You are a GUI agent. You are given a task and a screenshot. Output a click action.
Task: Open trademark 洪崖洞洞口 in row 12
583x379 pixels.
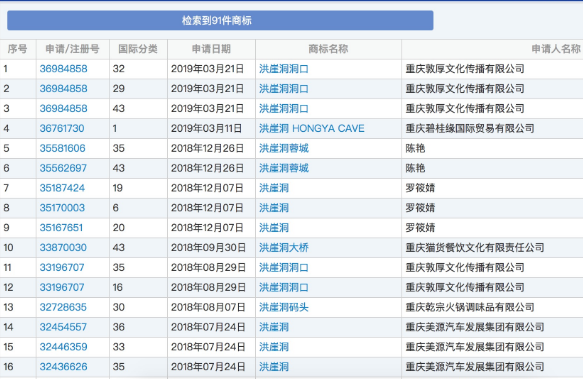coord(284,288)
